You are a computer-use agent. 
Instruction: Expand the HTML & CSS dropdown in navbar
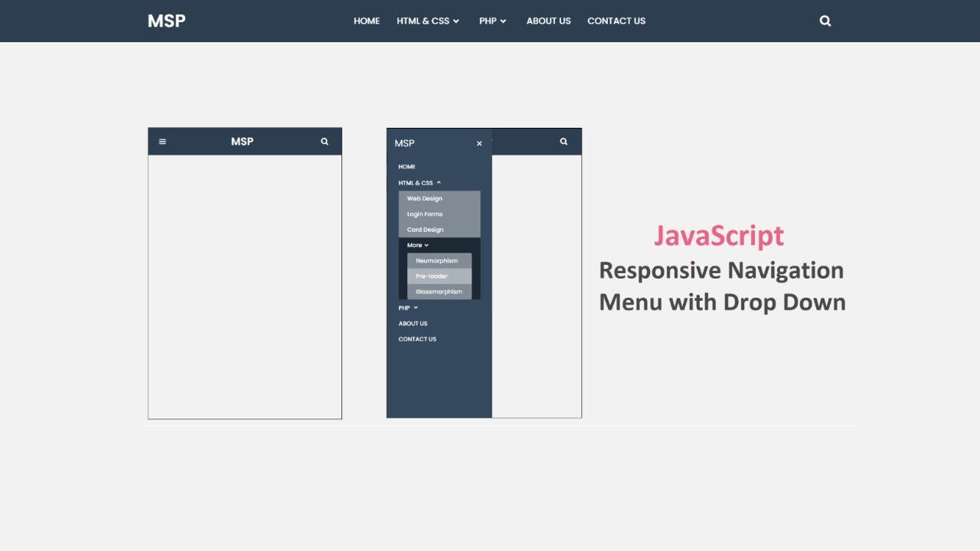[428, 21]
